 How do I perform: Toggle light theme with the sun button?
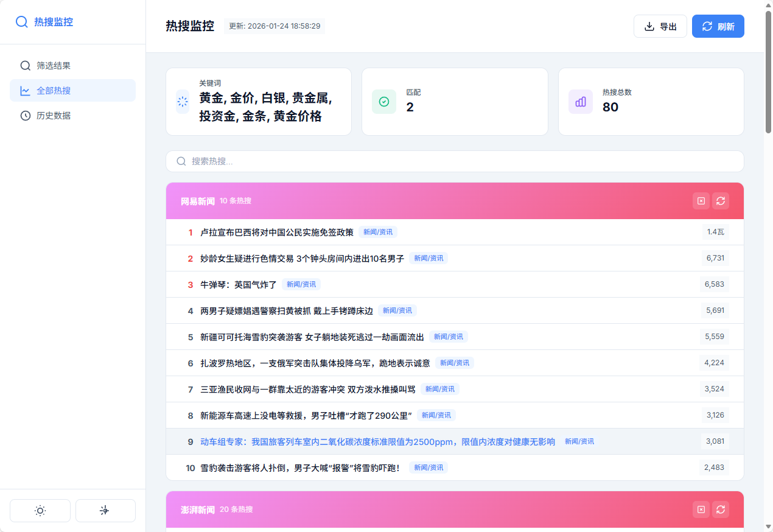point(40,511)
